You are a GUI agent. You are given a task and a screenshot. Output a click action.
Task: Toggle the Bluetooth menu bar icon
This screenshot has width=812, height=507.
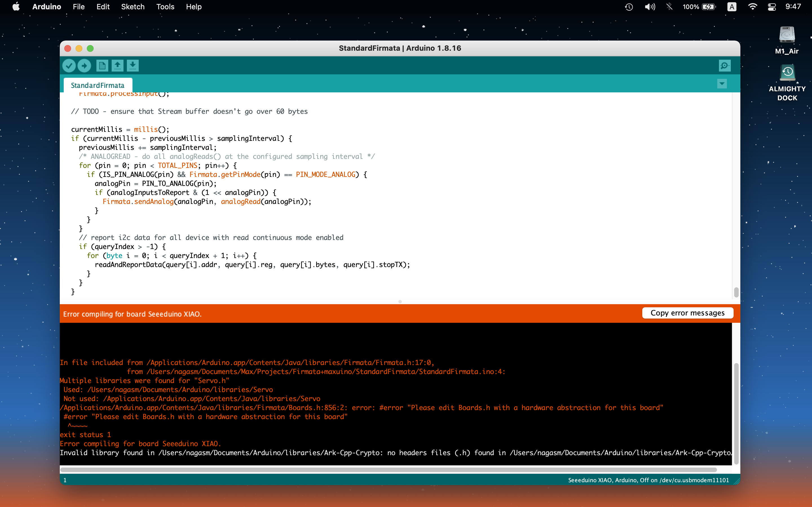[x=669, y=7]
